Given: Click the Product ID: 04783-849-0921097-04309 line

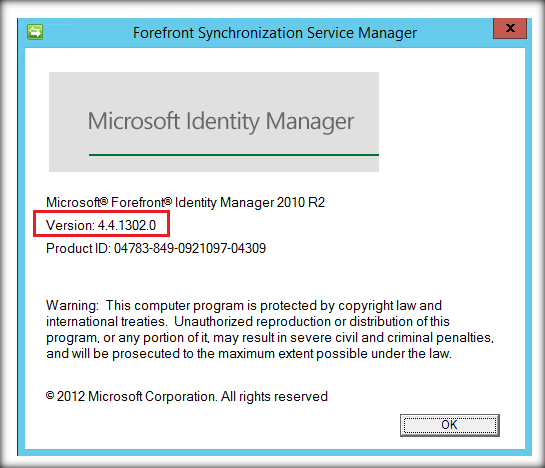Looking at the screenshot, I should [156, 248].
